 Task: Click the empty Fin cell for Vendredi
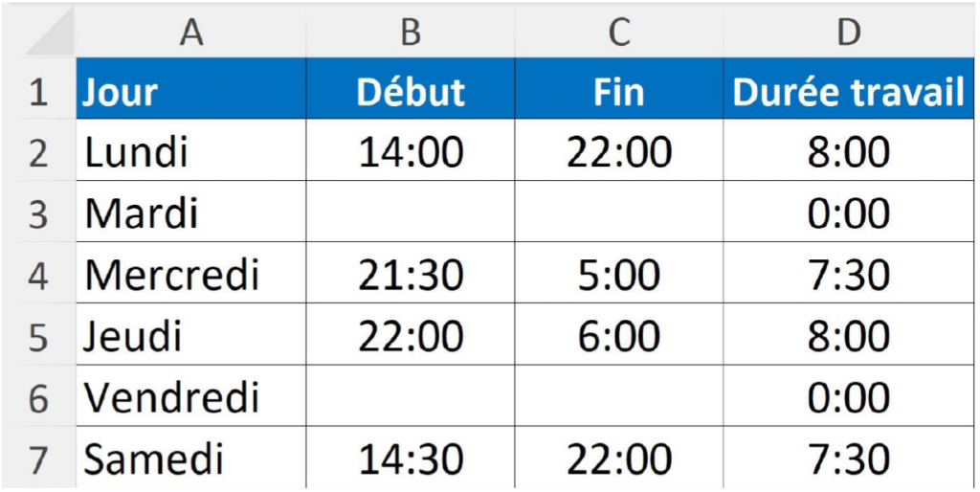click(x=619, y=397)
